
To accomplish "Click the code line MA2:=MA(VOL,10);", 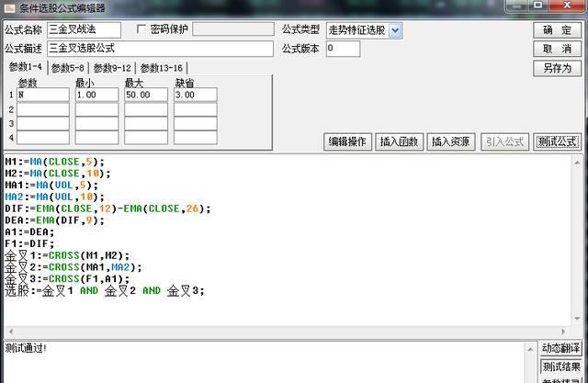I will pos(54,197).
